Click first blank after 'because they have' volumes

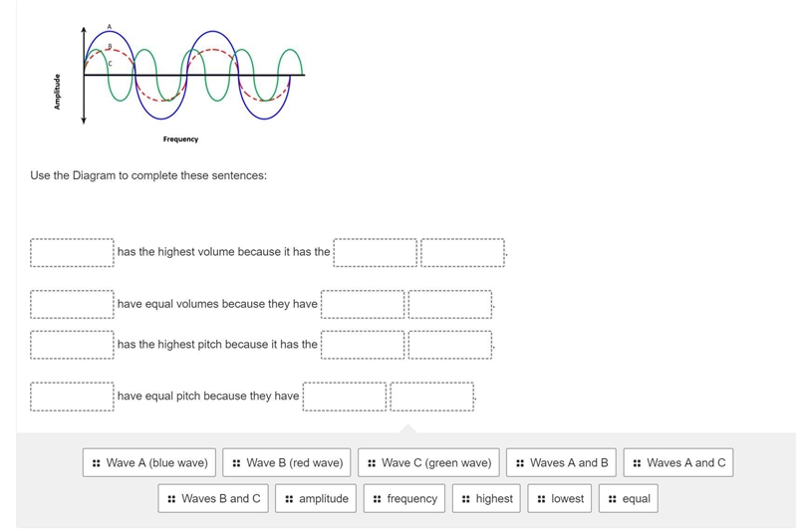coord(363,305)
